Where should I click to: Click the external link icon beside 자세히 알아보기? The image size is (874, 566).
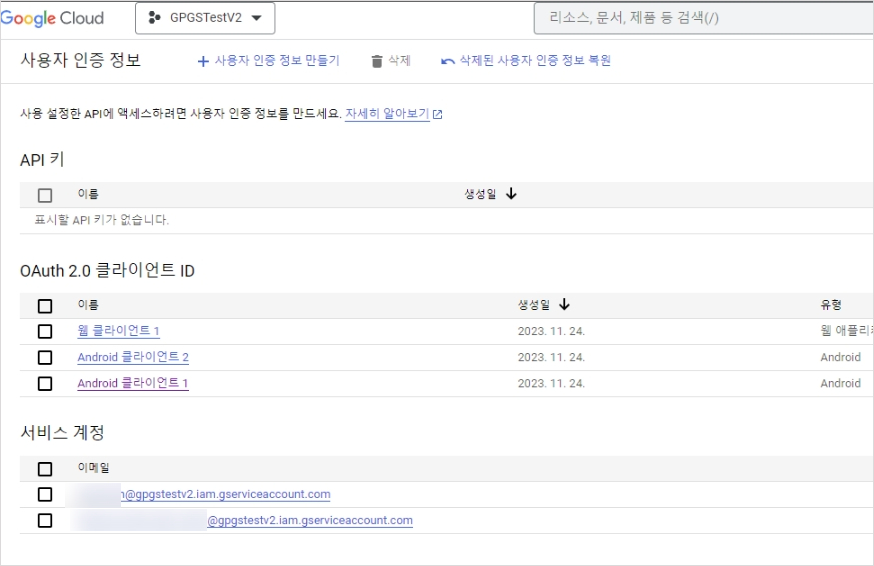tap(438, 115)
